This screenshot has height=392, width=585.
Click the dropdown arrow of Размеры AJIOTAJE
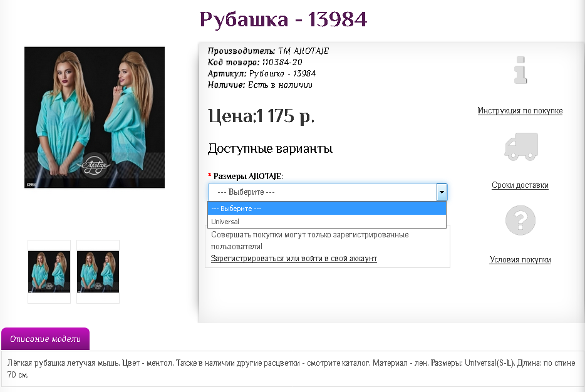pyautogui.click(x=442, y=192)
